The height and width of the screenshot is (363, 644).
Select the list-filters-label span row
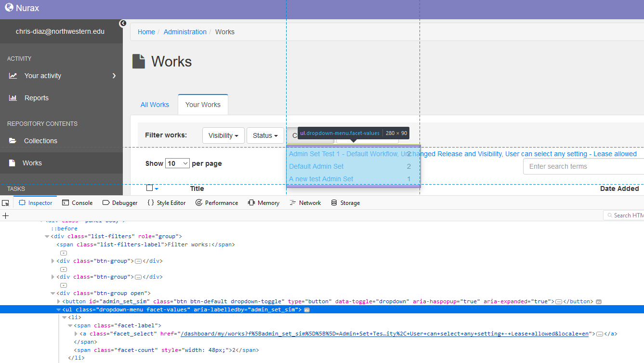pos(146,244)
